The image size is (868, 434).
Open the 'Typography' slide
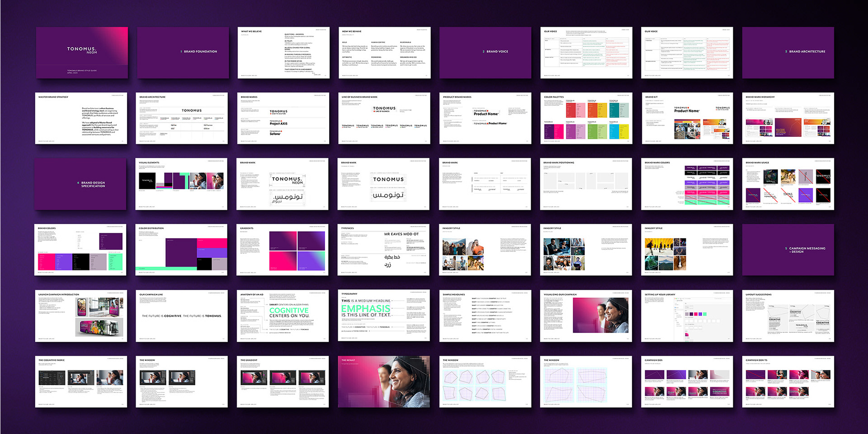(x=384, y=316)
